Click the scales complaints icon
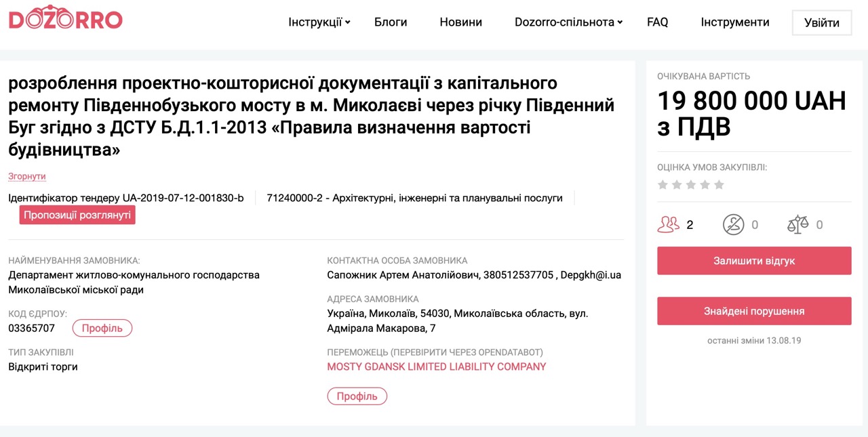This screenshot has height=437, width=868. tap(797, 225)
